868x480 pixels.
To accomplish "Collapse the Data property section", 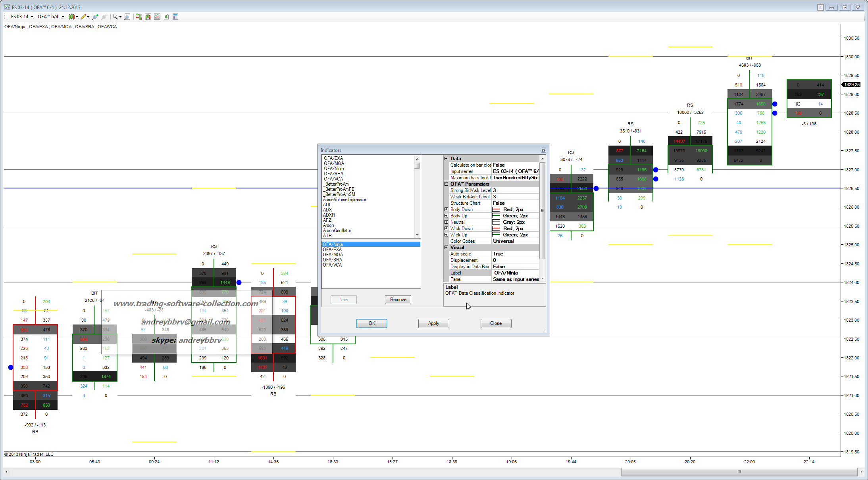I will 446,158.
